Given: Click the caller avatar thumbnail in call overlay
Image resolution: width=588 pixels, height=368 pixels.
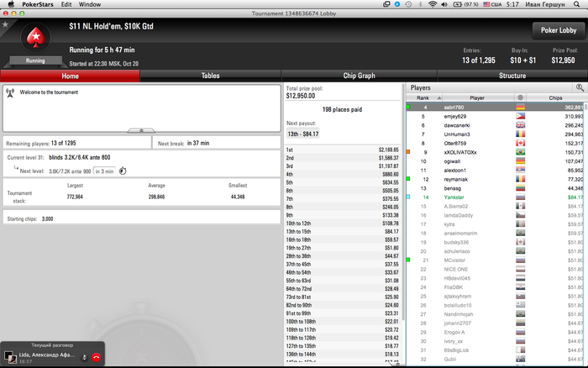Looking at the screenshot, I should click(x=10, y=357).
